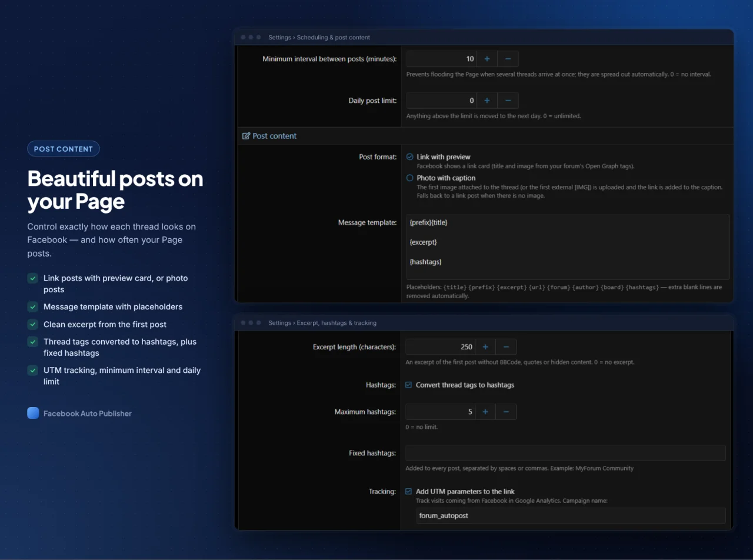
Task: Click 'Settings › Scheduling & post content' title
Action: [319, 37]
